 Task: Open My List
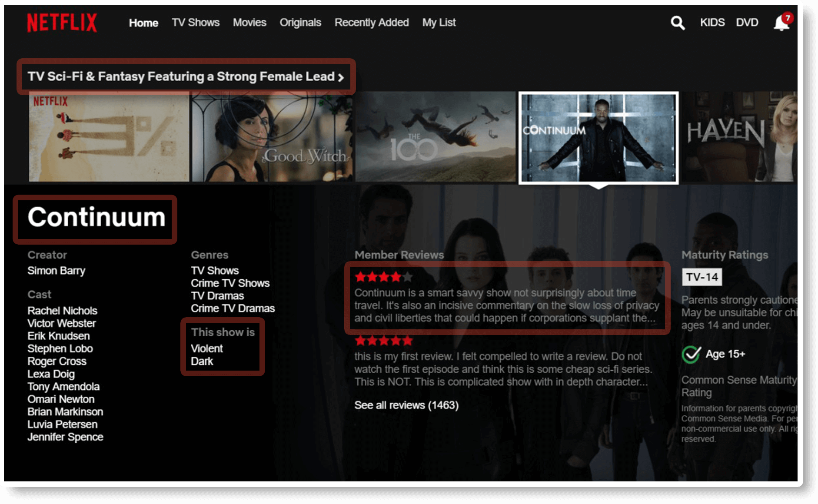pos(439,23)
